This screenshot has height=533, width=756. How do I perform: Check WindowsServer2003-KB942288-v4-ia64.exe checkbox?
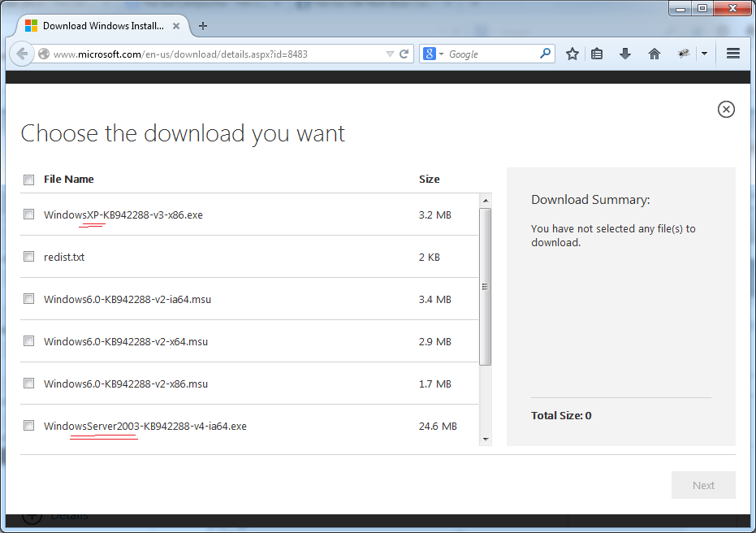29,426
